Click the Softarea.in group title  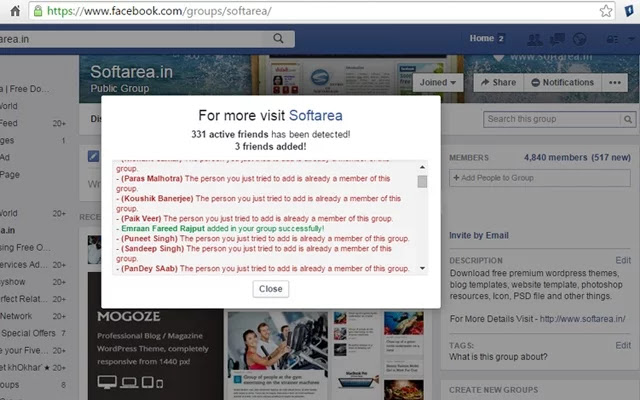click(131, 72)
